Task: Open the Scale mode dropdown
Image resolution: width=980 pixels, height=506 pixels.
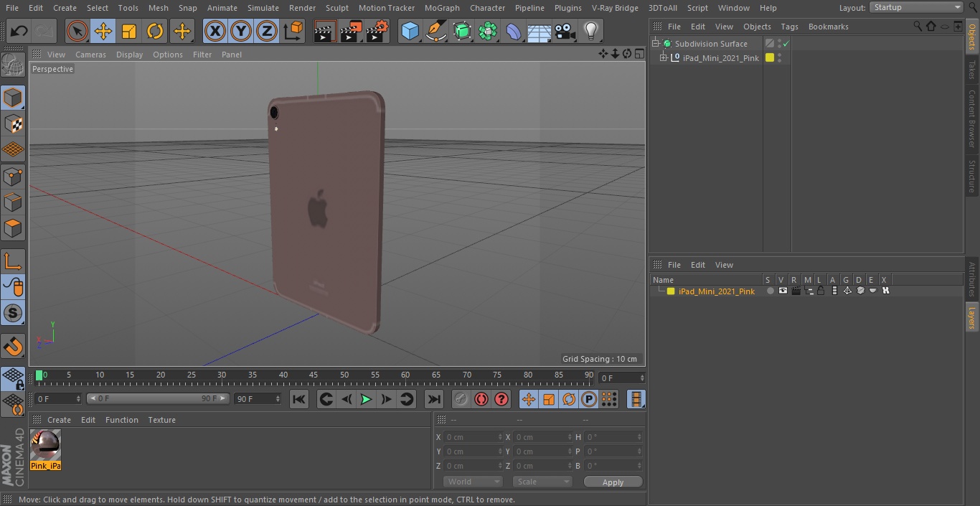Action: [542, 482]
